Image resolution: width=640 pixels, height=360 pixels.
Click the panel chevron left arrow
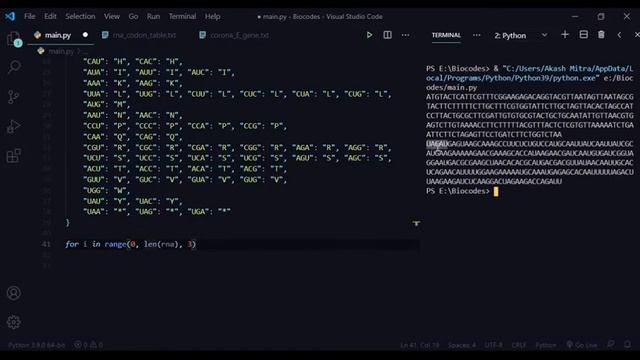619,35
